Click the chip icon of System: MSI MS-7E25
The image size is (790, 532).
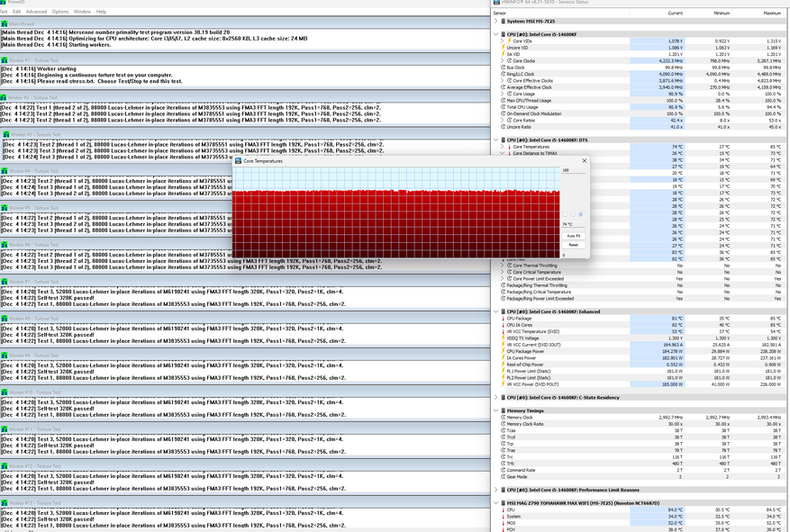pyautogui.click(x=503, y=21)
